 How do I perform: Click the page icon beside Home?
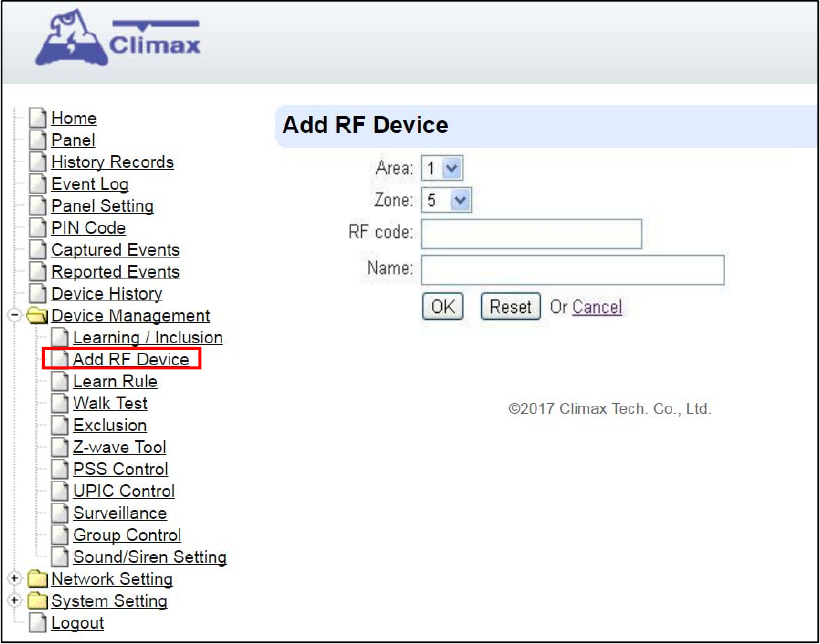38,118
